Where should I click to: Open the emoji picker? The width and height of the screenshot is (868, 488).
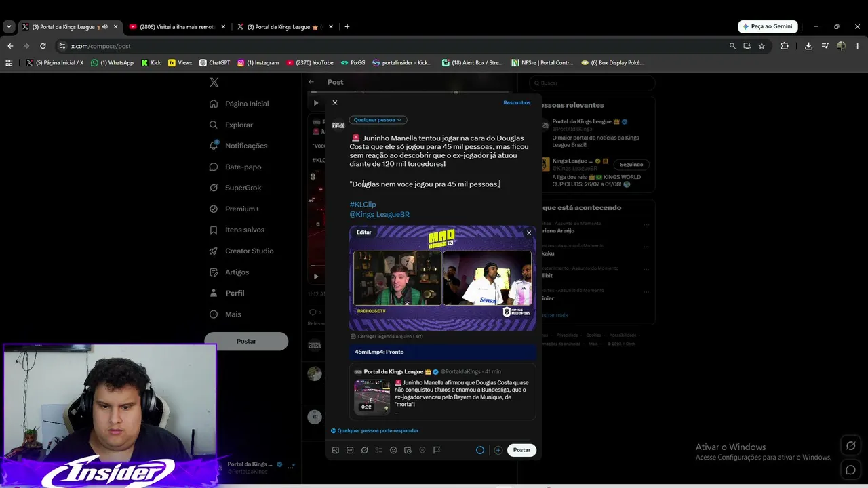(x=393, y=450)
